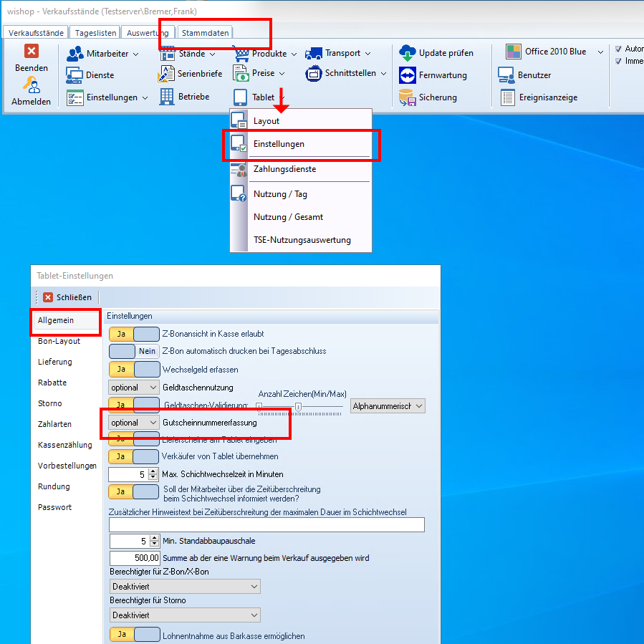The image size is (644, 644).
Task: Launch Fernwartung remote support icon
Action: 408,75
